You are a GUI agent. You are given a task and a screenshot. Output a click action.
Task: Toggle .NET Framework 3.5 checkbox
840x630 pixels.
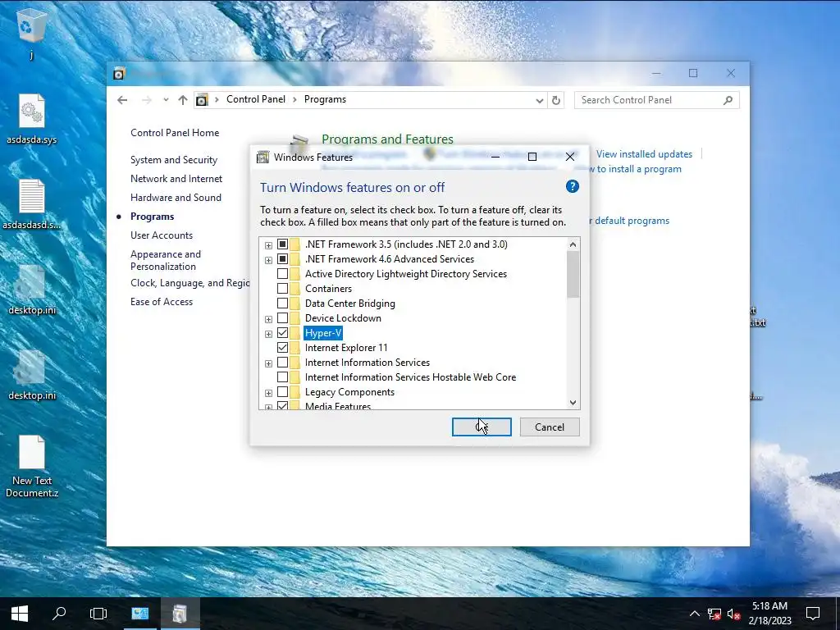[282, 244]
